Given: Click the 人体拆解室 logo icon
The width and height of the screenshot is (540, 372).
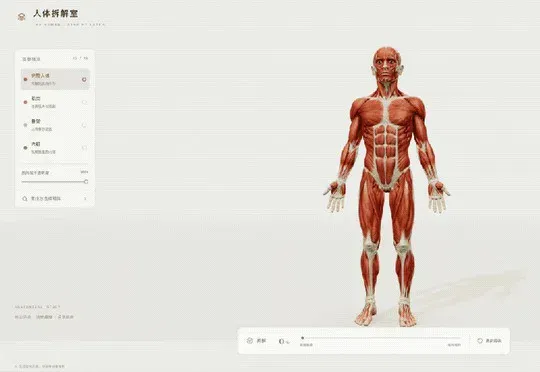Looking at the screenshot, I should (x=21, y=17).
